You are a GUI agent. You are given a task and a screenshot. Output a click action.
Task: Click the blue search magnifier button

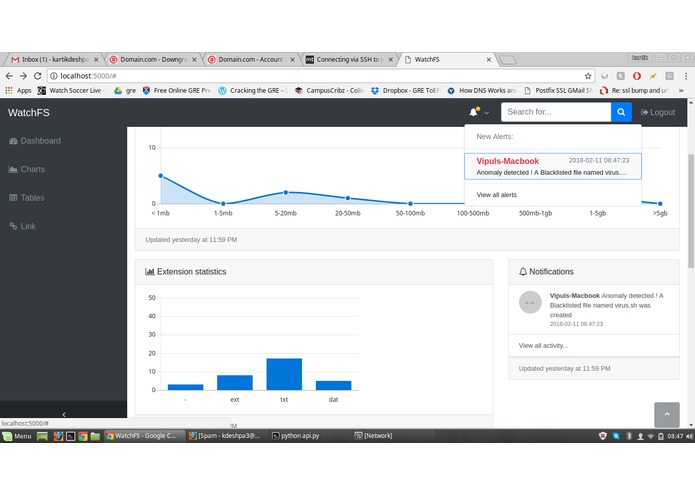click(621, 112)
